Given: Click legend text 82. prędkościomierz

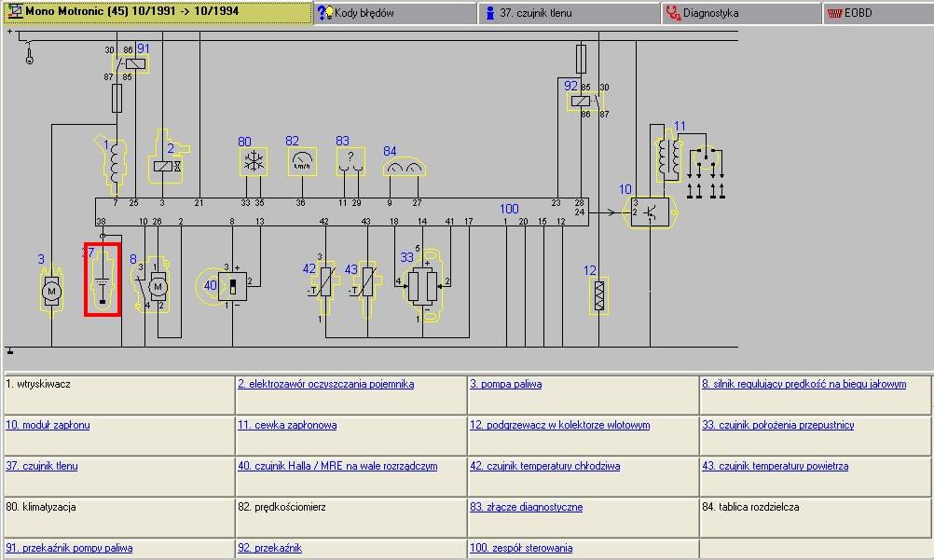Looking at the screenshot, I should point(282,507).
